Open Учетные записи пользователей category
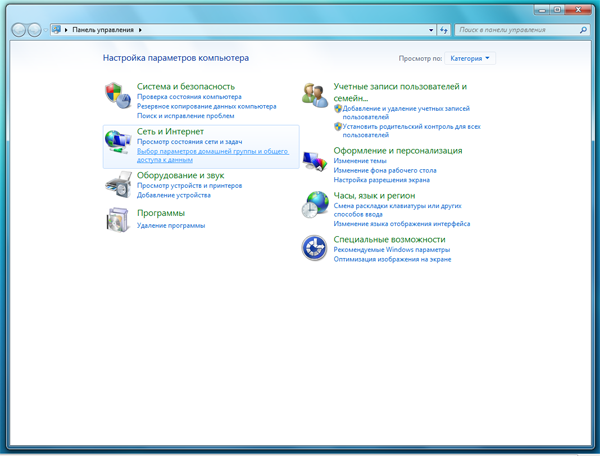The width and height of the screenshot is (600, 456). pos(400,92)
